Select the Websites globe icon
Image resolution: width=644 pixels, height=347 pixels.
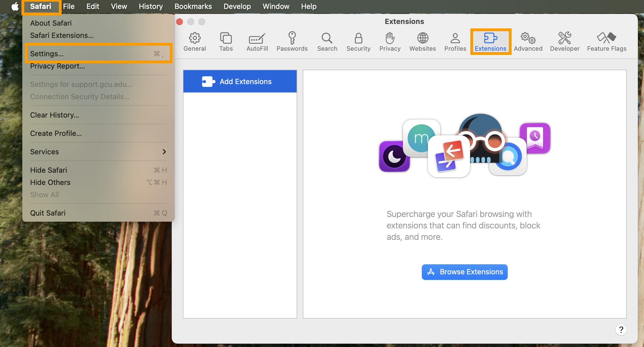[x=422, y=42]
